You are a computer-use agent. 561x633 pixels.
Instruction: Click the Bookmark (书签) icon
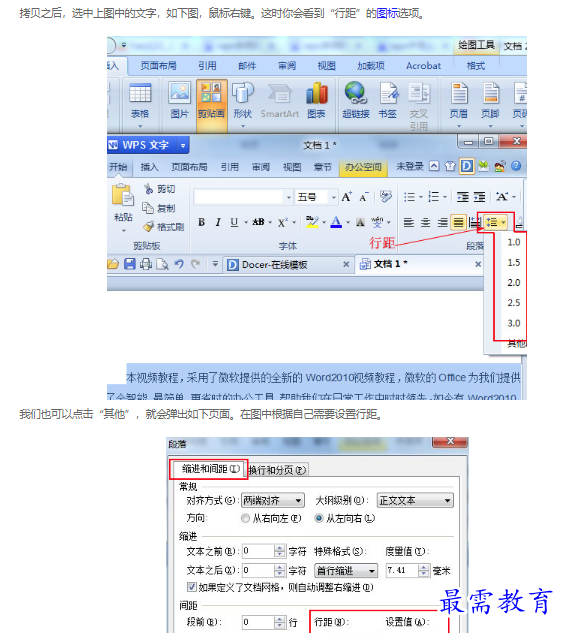tap(388, 93)
